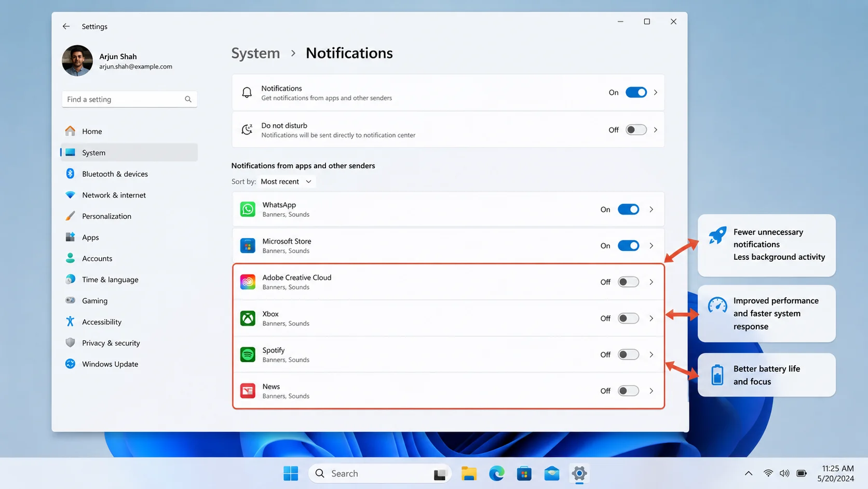Open Microsoft Store notification details chevron
868x489 pixels.
[651, 246]
